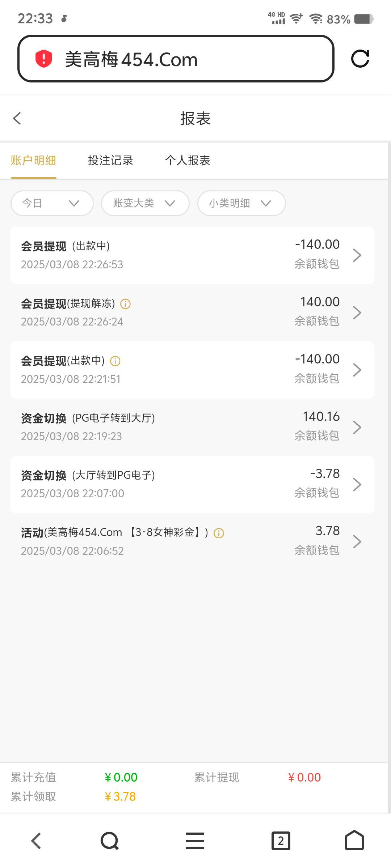The image size is (391, 868).
Task: Go to browser home page
Action: (354, 841)
